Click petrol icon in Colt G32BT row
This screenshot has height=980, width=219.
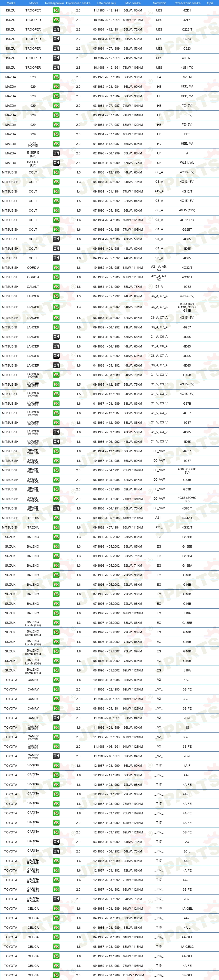coord(56,230)
